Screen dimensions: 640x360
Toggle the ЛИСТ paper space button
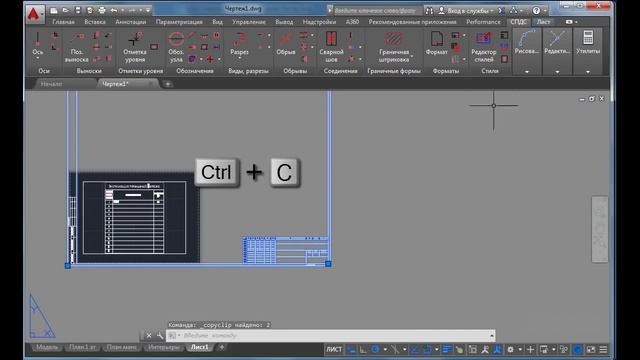334,349
